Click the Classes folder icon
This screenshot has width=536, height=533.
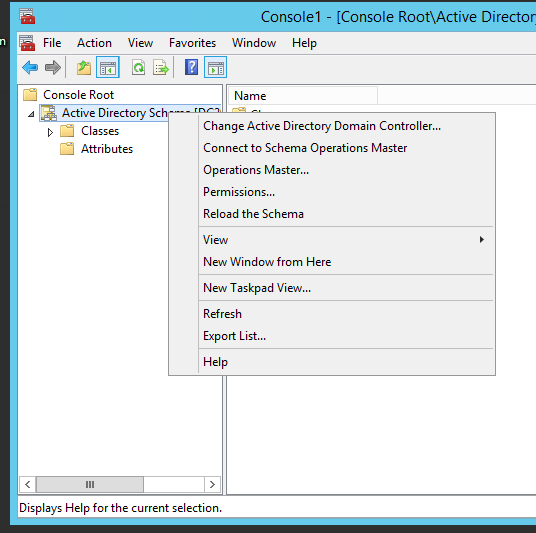[x=67, y=131]
